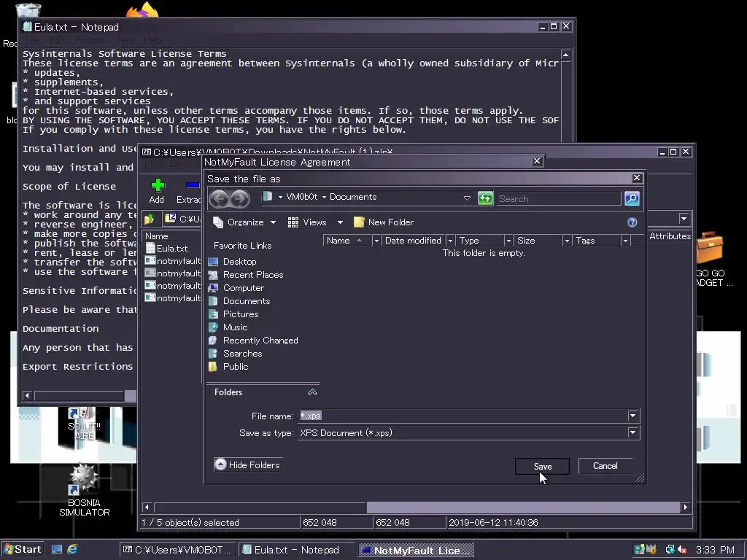Sort by the Name column header

[x=347, y=241]
